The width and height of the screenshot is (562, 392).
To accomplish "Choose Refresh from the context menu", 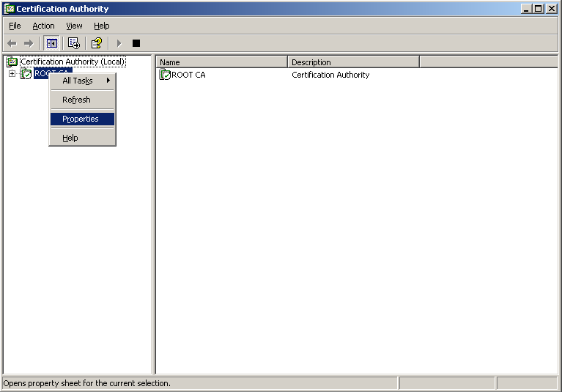I will tap(82, 100).
